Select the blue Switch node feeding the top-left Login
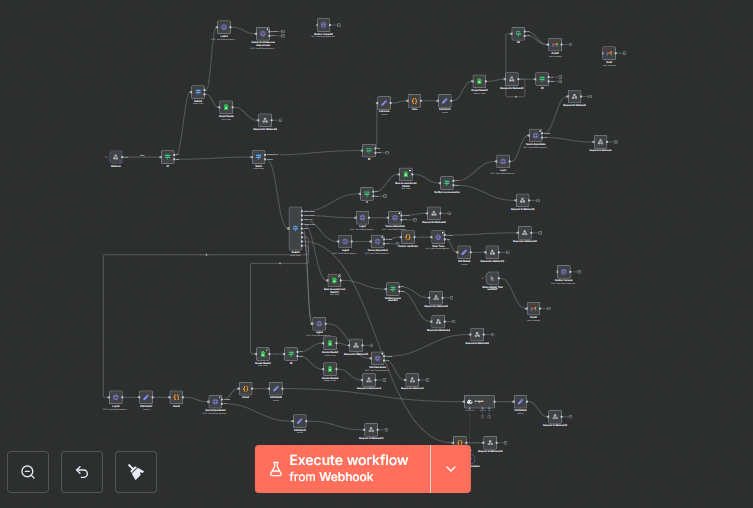Screen dimensions: 753x508 click(198, 92)
